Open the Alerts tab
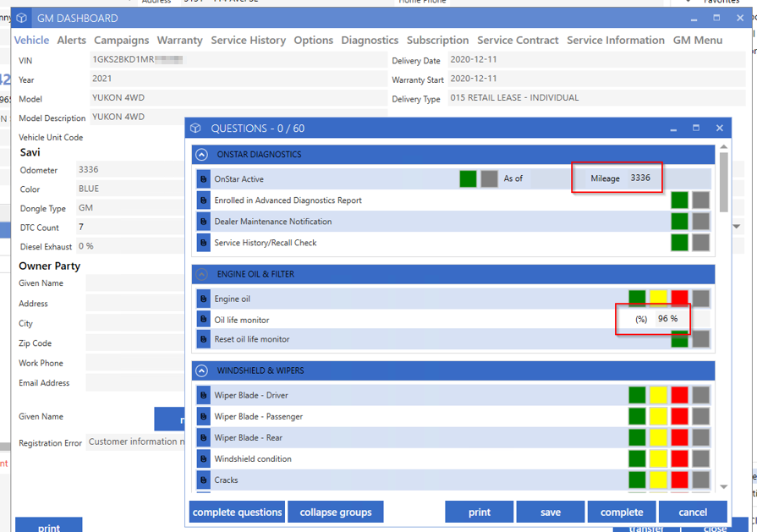757x532 pixels. (x=71, y=40)
